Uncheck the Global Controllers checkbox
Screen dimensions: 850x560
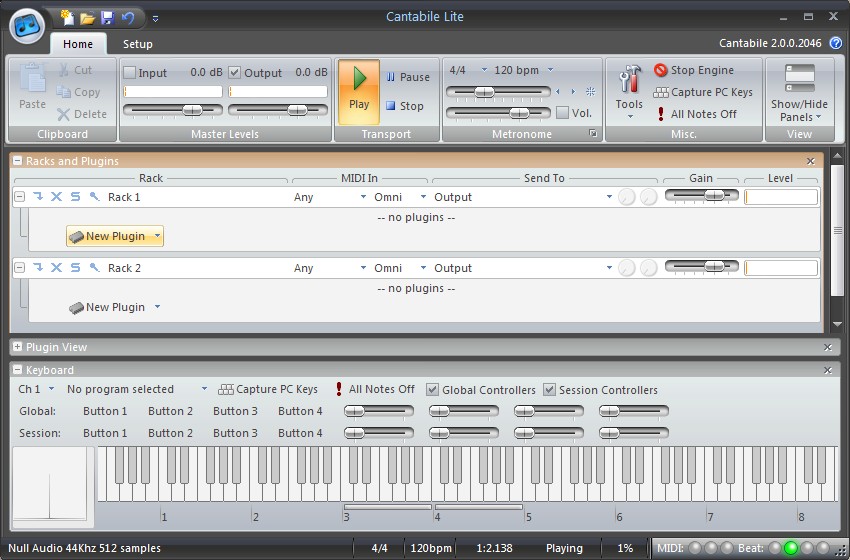pyautogui.click(x=432, y=389)
